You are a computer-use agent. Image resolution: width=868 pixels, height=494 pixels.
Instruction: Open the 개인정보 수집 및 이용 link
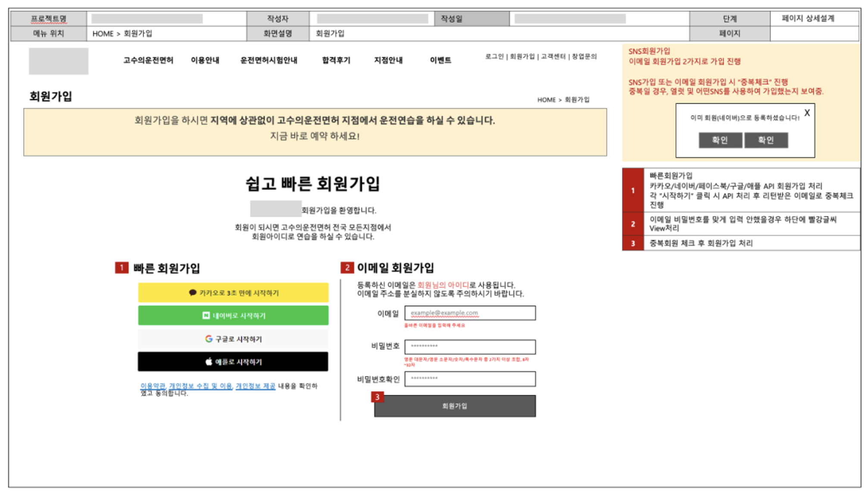click(x=200, y=386)
